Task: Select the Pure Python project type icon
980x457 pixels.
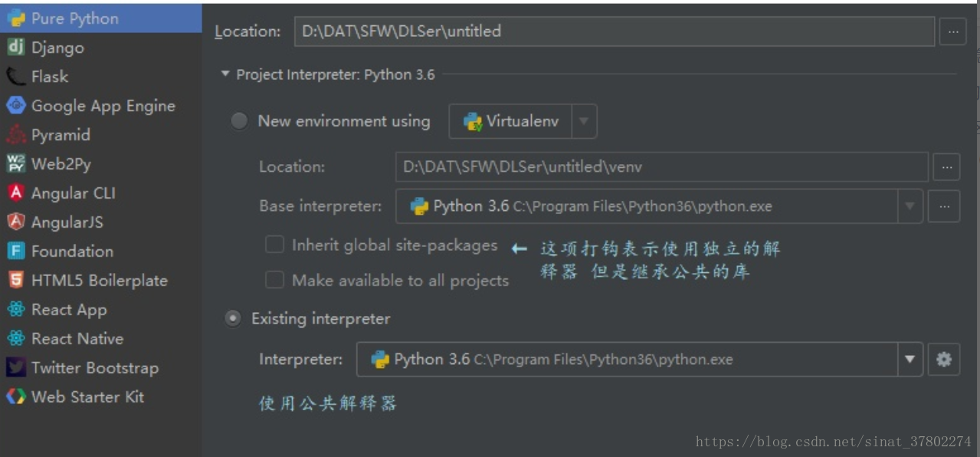Action: [x=16, y=18]
